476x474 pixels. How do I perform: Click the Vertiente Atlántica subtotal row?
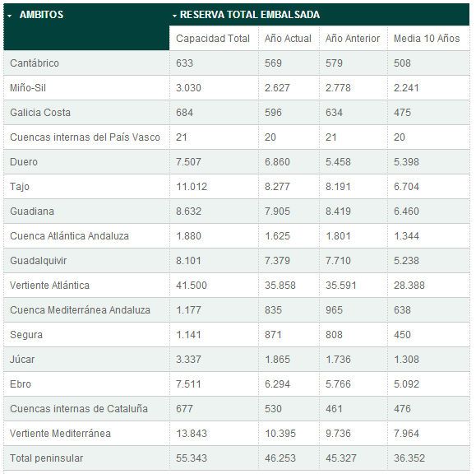[237, 286]
